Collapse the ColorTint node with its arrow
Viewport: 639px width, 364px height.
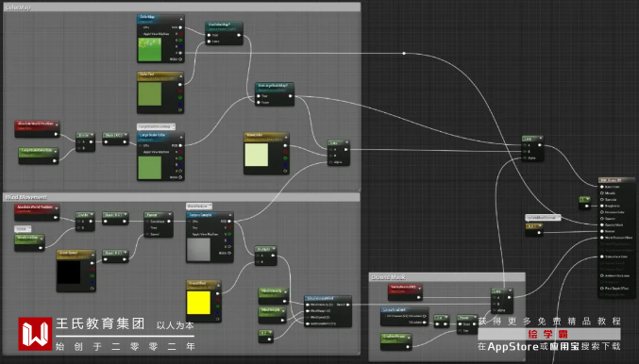tap(180, 75)
